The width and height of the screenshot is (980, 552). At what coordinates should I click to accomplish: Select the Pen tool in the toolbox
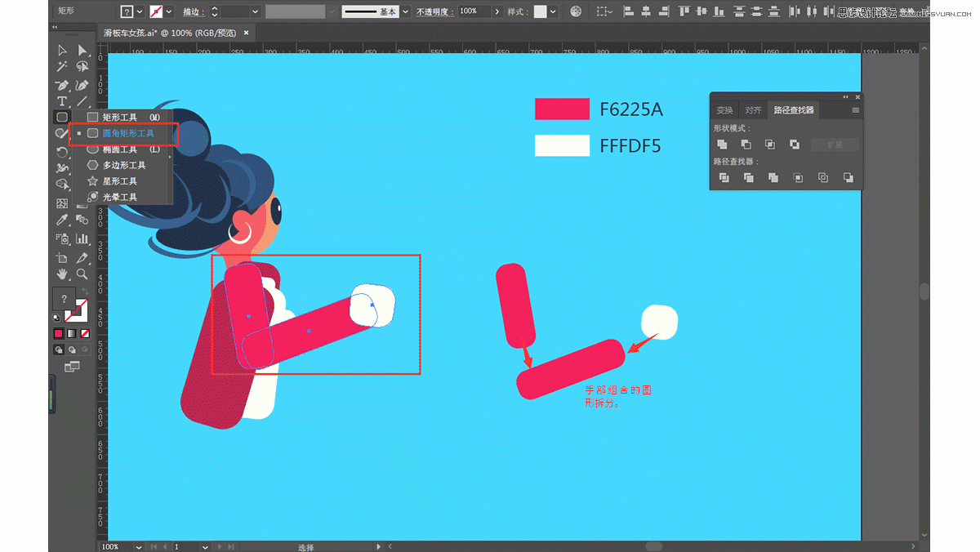tap(62, 85)
